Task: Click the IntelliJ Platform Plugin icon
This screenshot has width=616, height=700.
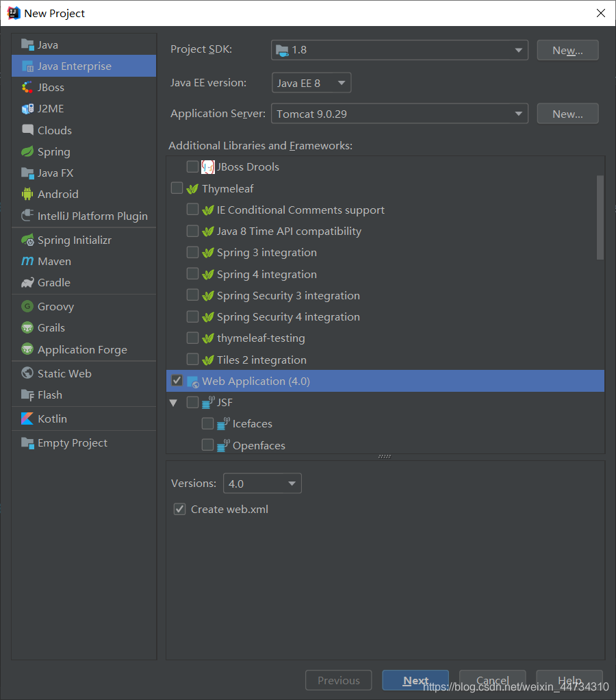Action: [27, 216]
